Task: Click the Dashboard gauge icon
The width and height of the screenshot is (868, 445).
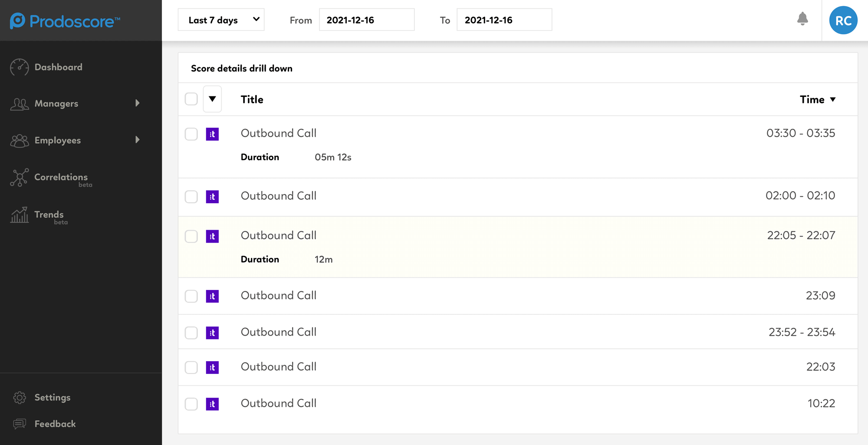Action: 20,67
